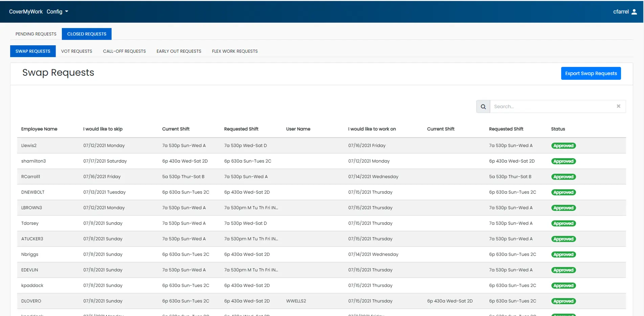Image resolution: width=644 pixels, height=316 pixels.
Task: Sort by the Employee Name column header
Action: [x=39, y=129]
